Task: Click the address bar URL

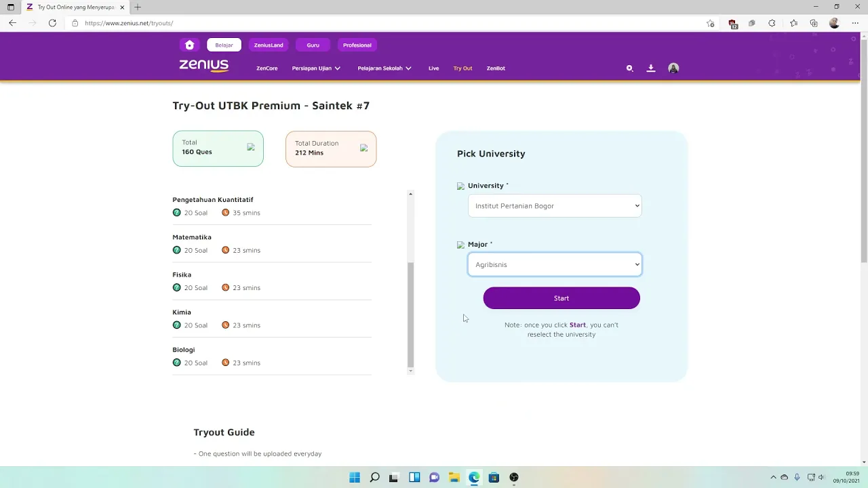Action: [129, 23]
